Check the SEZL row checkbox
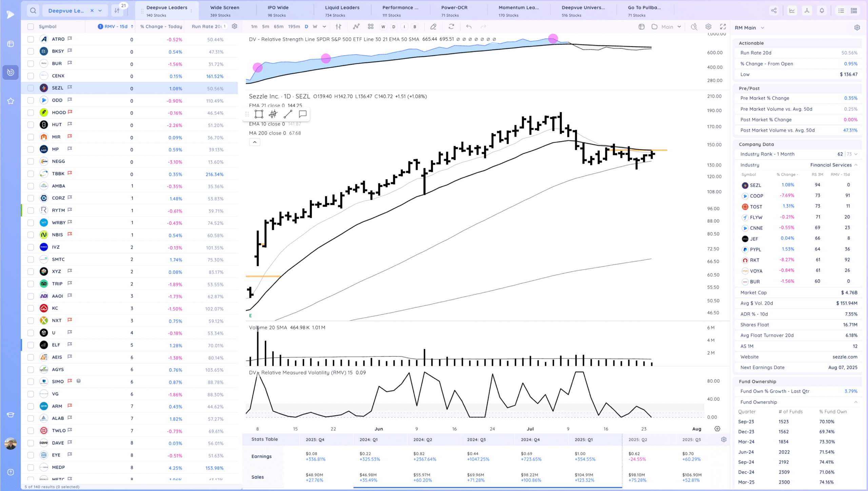This screenshot has width=868, height=491. (31, 88)
